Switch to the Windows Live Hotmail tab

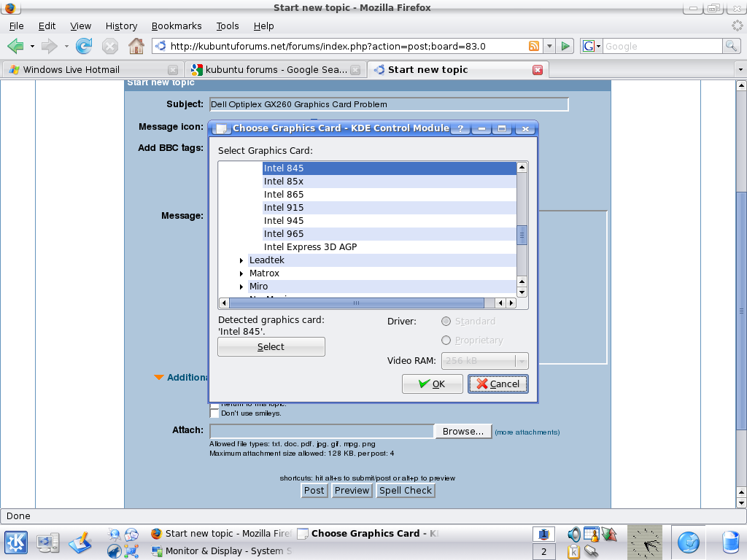click(71, 70)
